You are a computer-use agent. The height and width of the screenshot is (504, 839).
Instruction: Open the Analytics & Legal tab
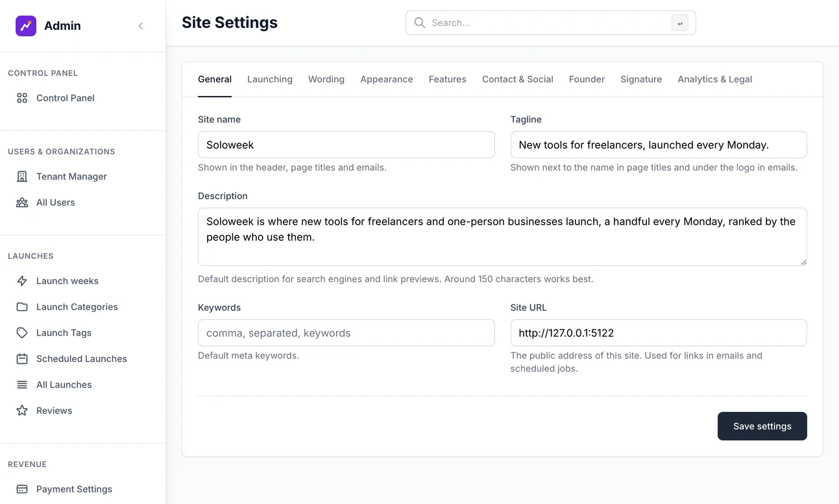click(x=715, y=79)
